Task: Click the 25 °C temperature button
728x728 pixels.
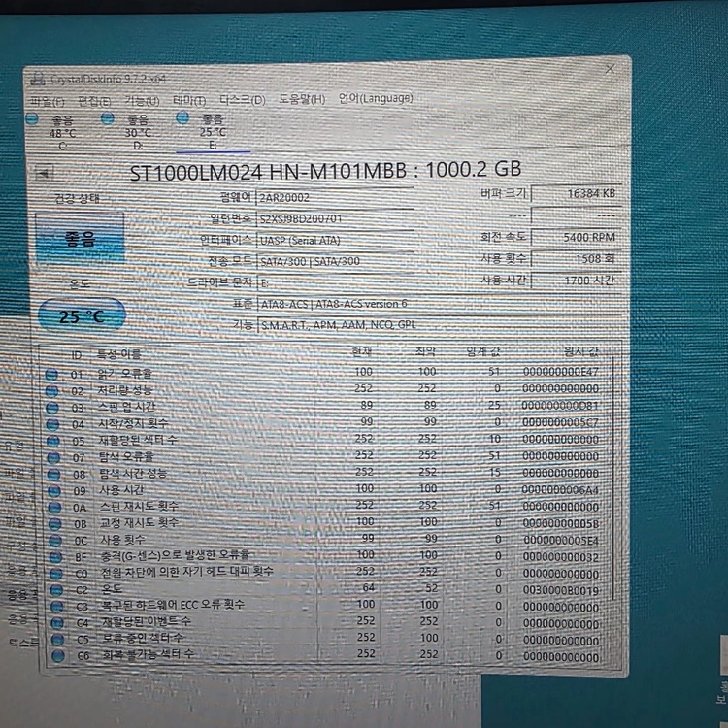Action: click(x=82, y=315)
